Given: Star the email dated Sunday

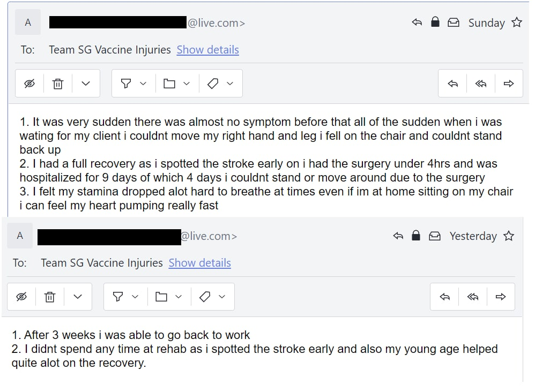Looking at the screenshot, I should [x=517, y=22].
